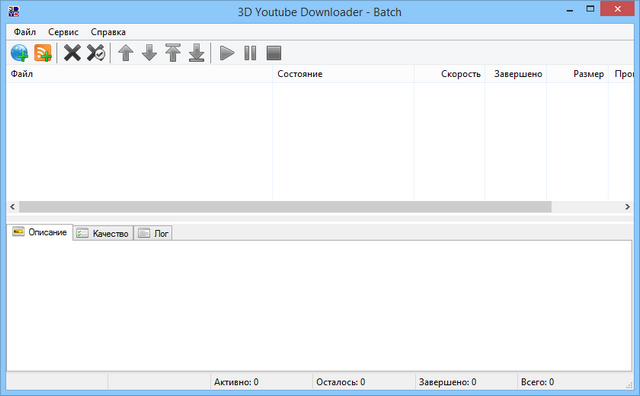
Task: Click the horizontal scrollbar left arrow
Action: coord(13,207)
